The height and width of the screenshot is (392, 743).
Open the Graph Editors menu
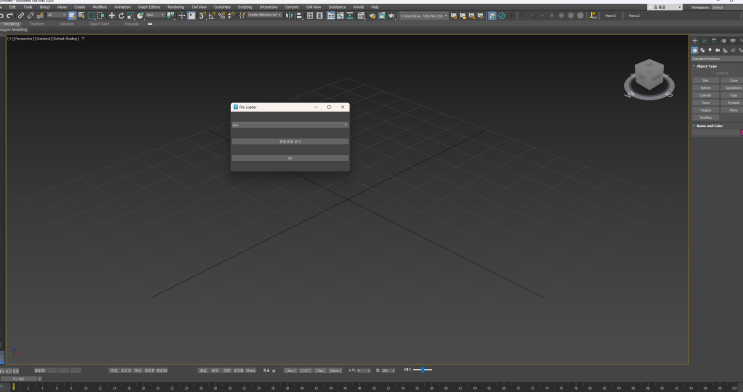(x=149, y=7)
